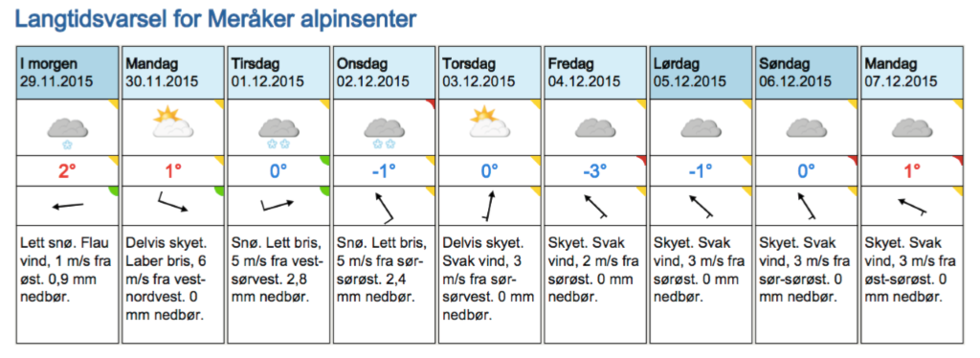Click the red corner marker on Onsdag's weather cell
Image resolution: width=980 pixels, height=358 pixels.
point(430,103)
